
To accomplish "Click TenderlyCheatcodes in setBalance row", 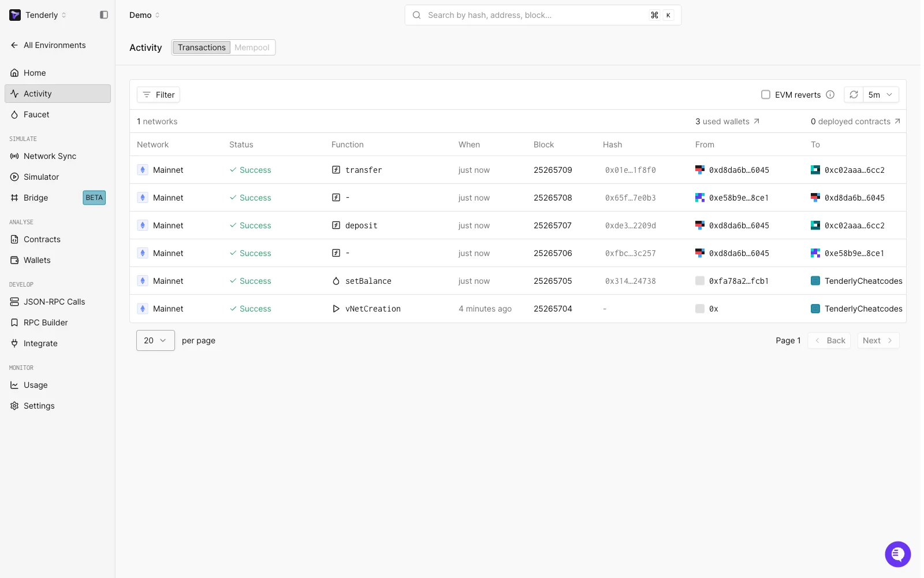I will pos(863,281).
